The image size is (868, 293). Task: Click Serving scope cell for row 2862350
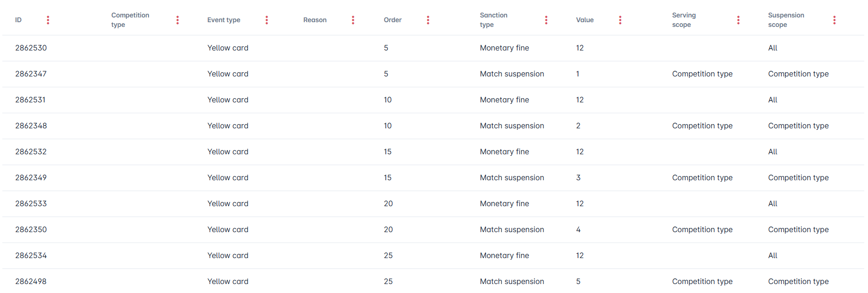[702, 230]
